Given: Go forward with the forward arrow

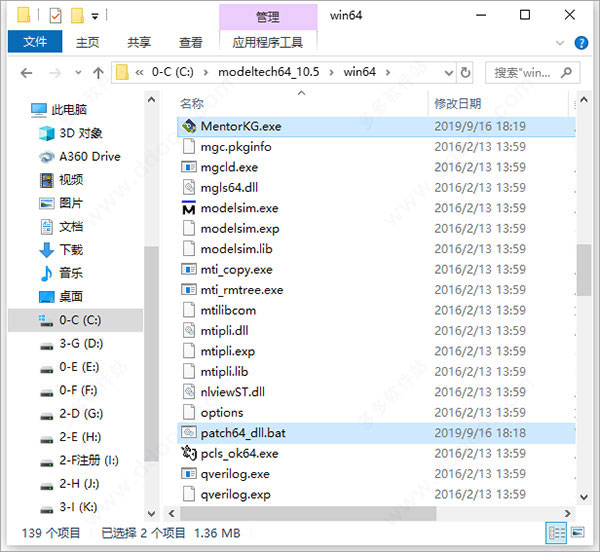Looking at the screenshot, I should [x=55, y=73].
